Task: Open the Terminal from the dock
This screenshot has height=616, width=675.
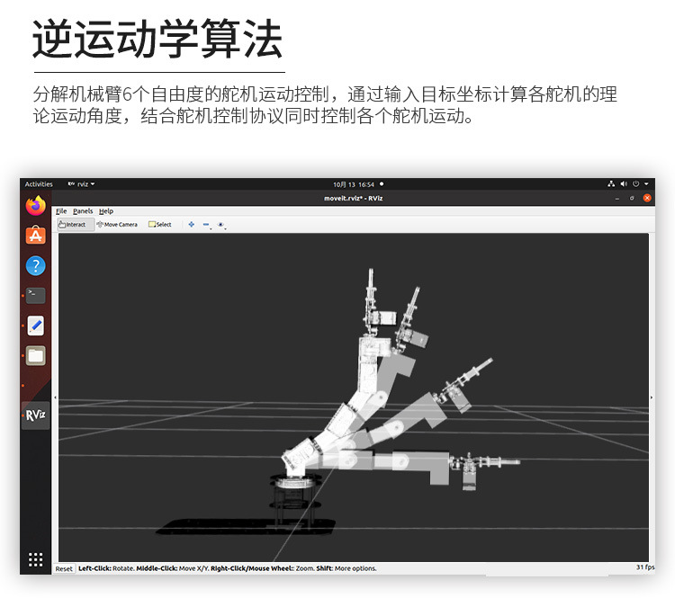Action: 36,296
